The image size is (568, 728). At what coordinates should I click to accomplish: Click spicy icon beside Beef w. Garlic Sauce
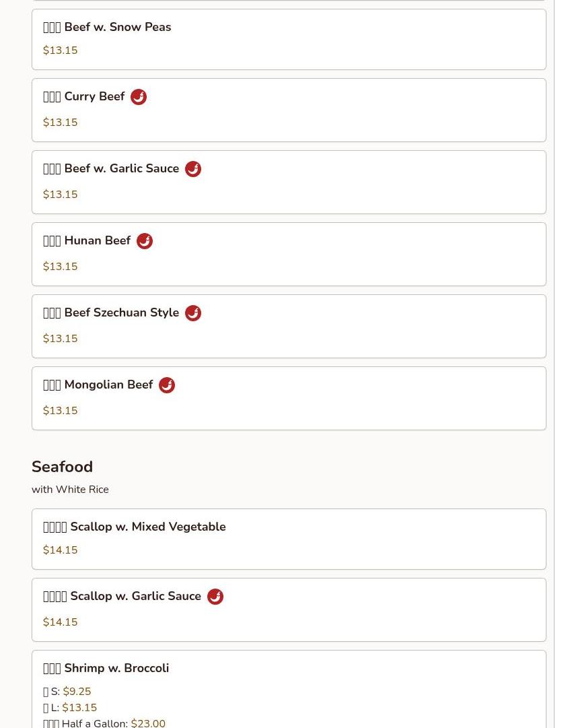pos(193,169)
